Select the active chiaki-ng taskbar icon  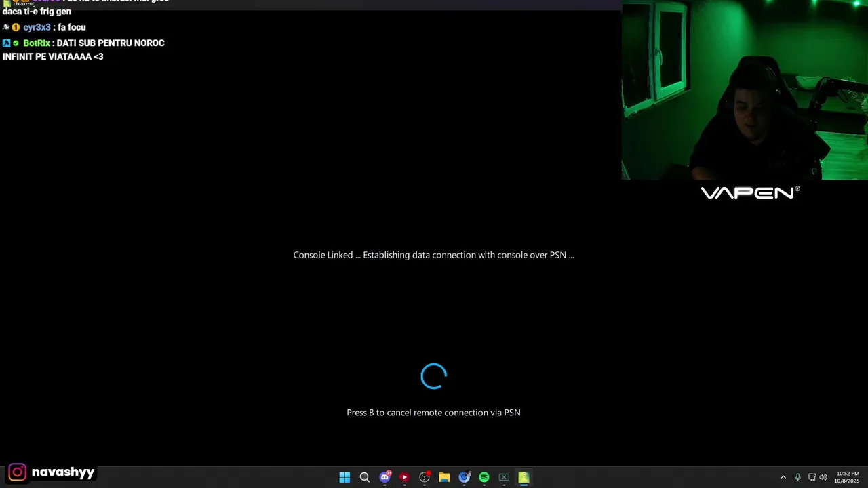(x=524, y=477)
